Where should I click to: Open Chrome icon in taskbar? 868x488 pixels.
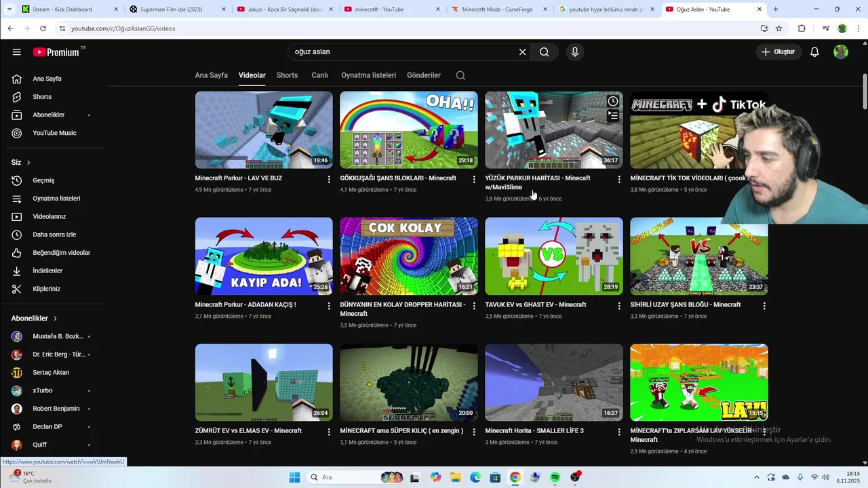point(515,477)
